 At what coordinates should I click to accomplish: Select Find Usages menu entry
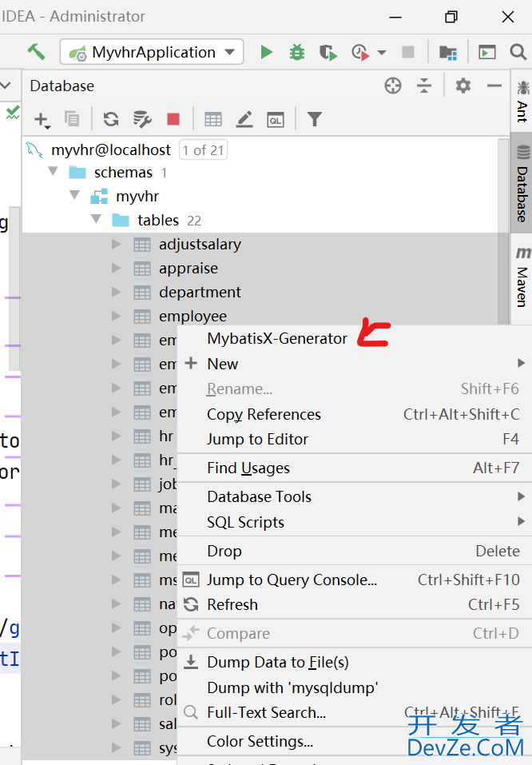coord(355,468)
